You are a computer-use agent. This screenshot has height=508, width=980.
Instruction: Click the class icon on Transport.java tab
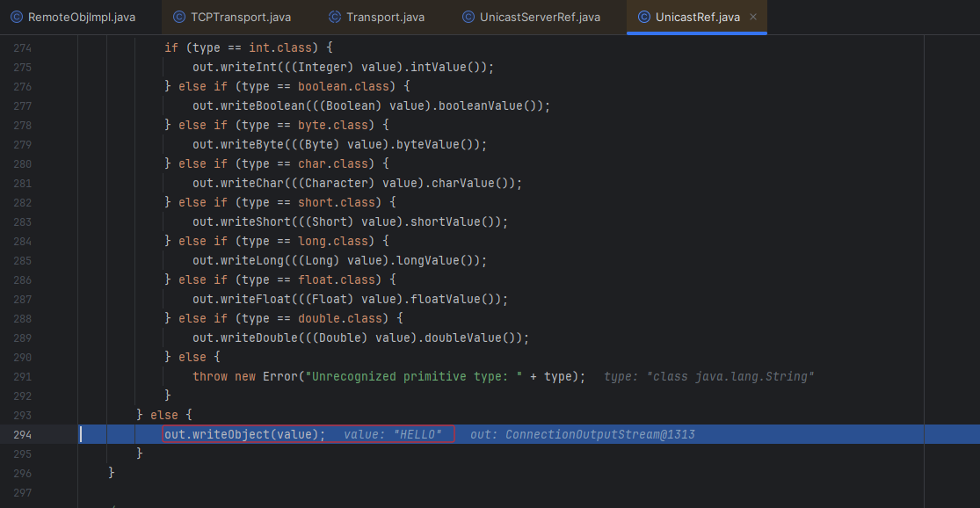335,17
